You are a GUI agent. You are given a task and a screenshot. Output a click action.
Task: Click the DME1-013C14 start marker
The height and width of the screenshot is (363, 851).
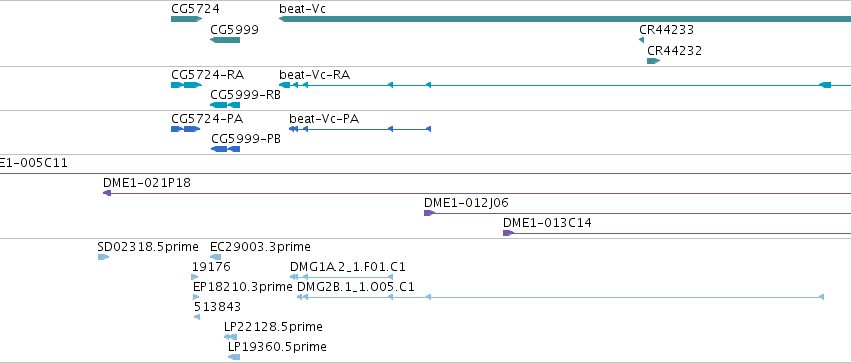(x=508, y=233)
